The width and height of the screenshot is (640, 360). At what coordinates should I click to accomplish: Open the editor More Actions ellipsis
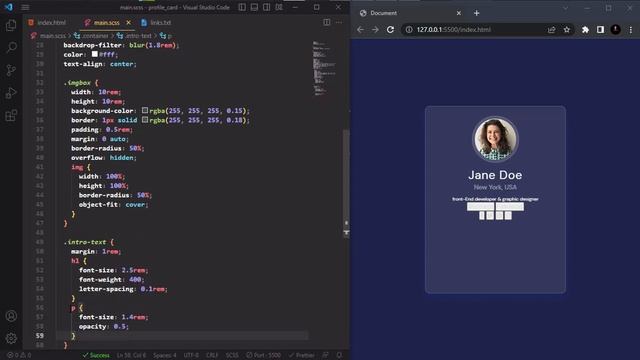pos(339,22)
